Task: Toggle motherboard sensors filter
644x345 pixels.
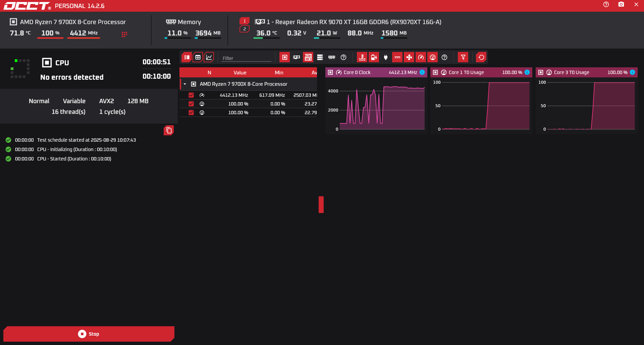Action: 308,57
